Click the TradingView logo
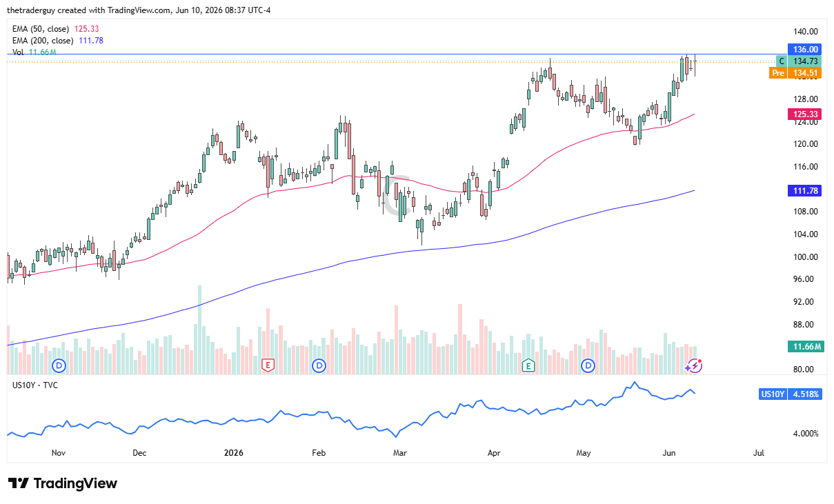This screenshot has height=504, width=834. click(63, 483)
